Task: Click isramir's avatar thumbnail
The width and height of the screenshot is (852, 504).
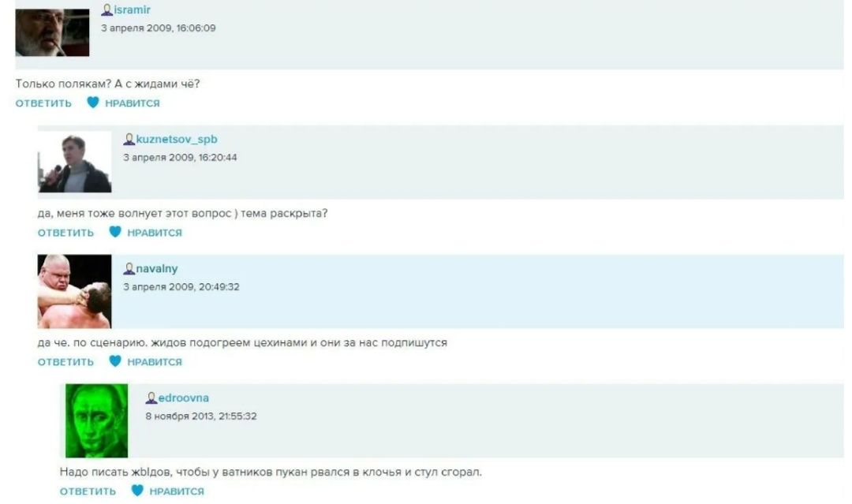Action: tap(52, 32)
